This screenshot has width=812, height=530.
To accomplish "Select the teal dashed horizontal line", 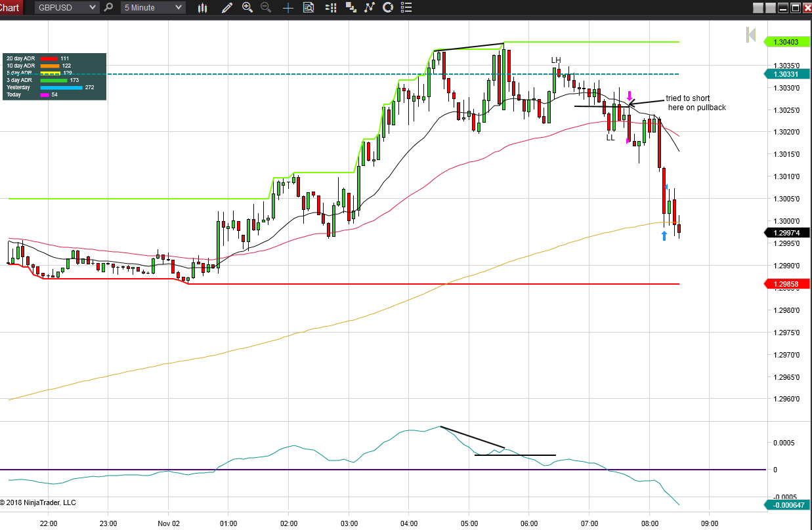I will pyautogui.click(x=343, y=74).
